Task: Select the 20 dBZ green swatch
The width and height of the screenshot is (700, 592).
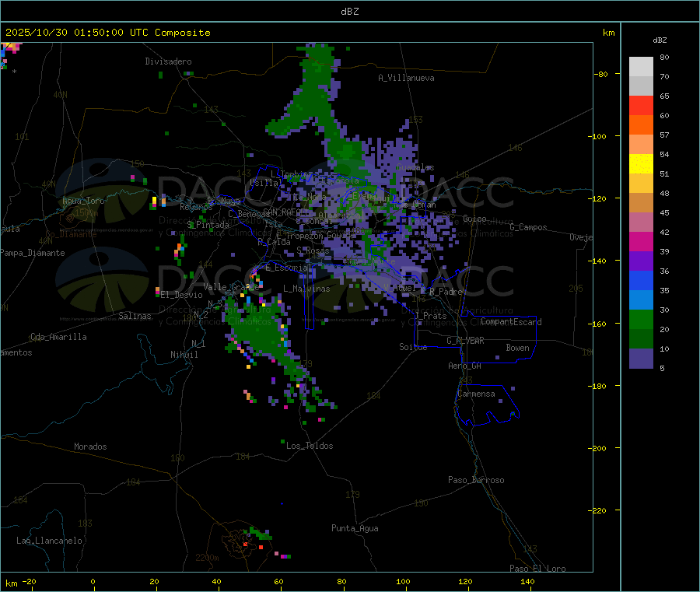Action: tap(641, 319)
